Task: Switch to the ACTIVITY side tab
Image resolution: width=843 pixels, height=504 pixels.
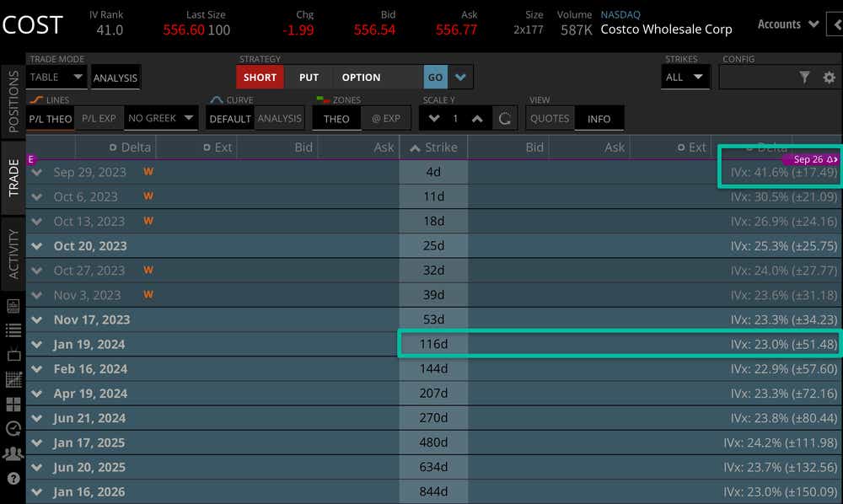Action: [13, 255]
